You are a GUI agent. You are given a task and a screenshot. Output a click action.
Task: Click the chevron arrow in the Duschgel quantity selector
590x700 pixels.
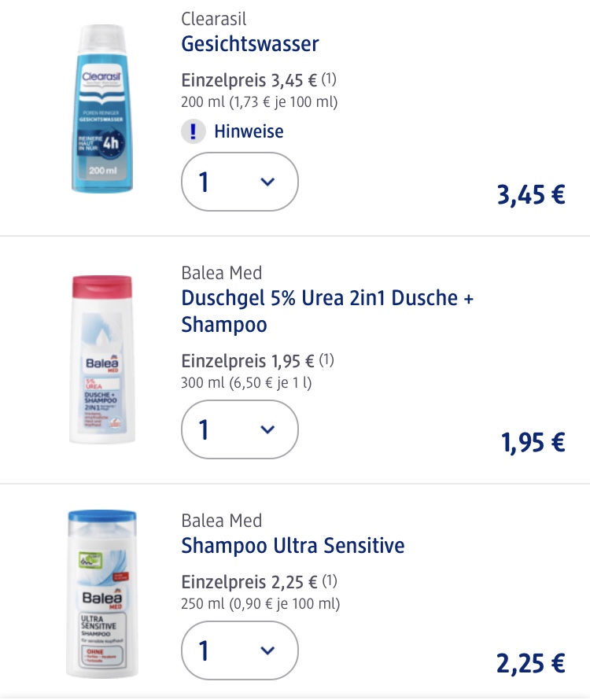pos(267,429)
